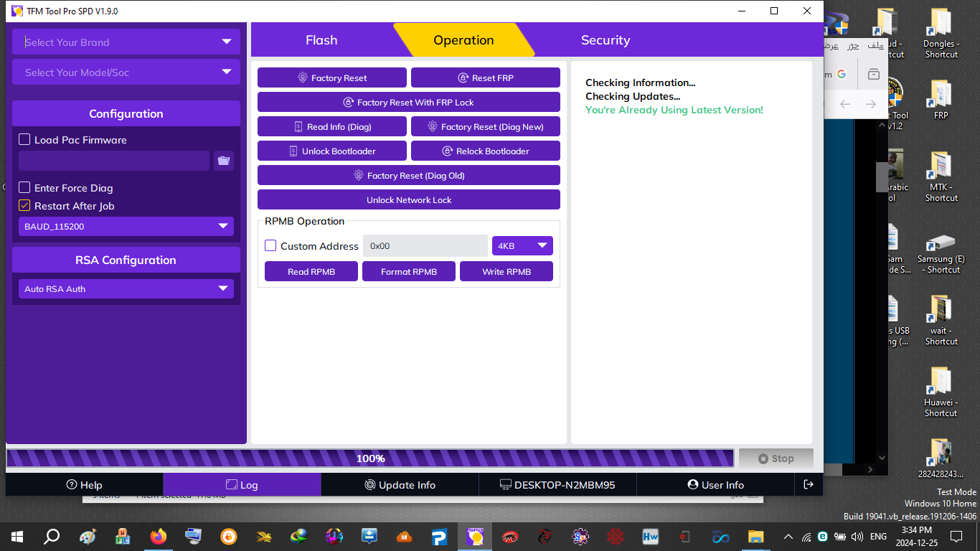
Task: Open Update Info panel
Action: (x=400, y=484)
